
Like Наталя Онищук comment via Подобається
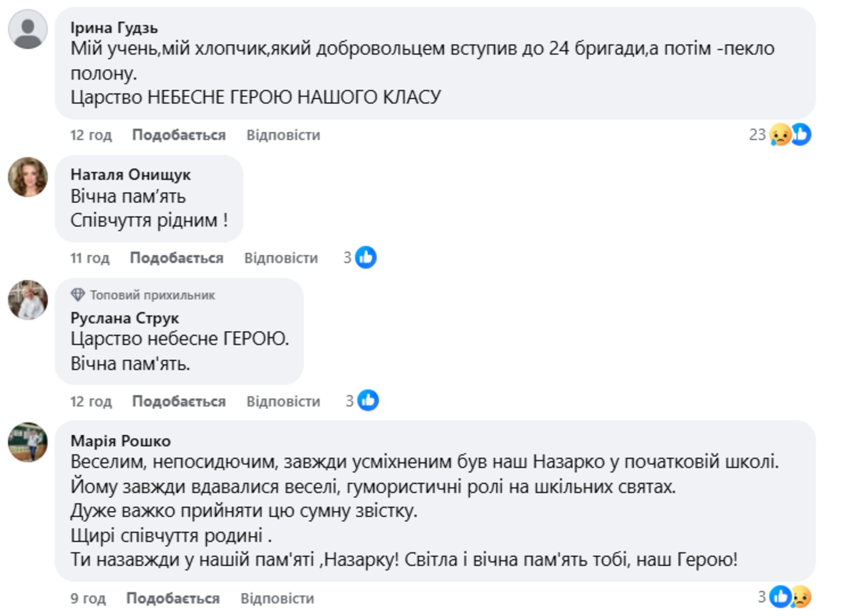pyautogui.click(x=177, y=258)
